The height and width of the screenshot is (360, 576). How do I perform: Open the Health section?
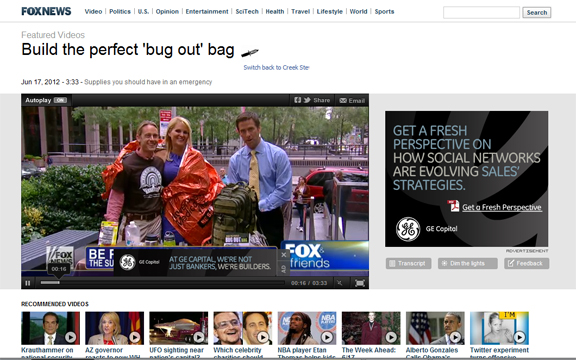pyautogui.click(x=275, y=11)
